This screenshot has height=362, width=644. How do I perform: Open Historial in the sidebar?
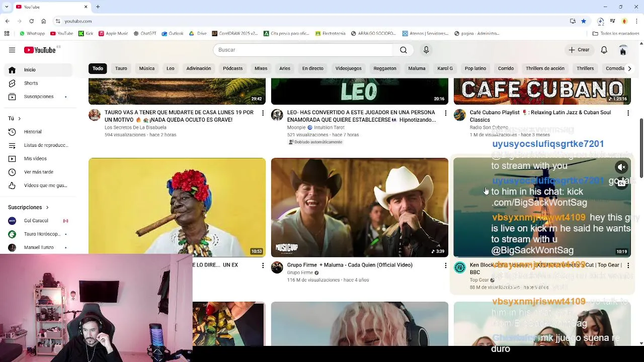click(x=38, y=132)
